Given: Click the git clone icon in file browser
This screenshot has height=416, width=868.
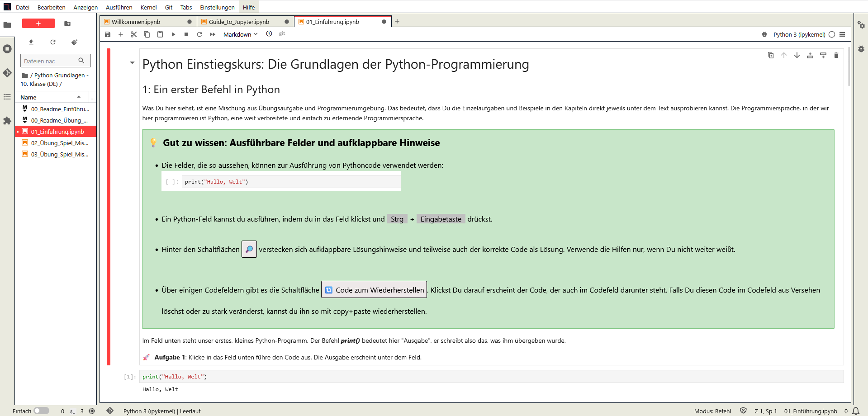Looking at the screenshot, I should (x=75, y=42).
